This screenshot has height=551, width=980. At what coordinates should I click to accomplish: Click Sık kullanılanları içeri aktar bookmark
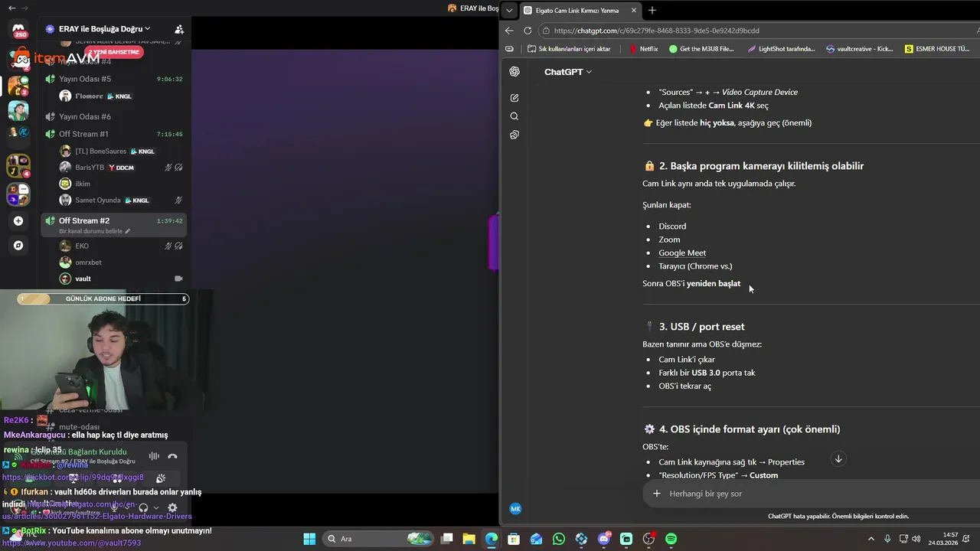pyautogui.click(x=568, y=49)
